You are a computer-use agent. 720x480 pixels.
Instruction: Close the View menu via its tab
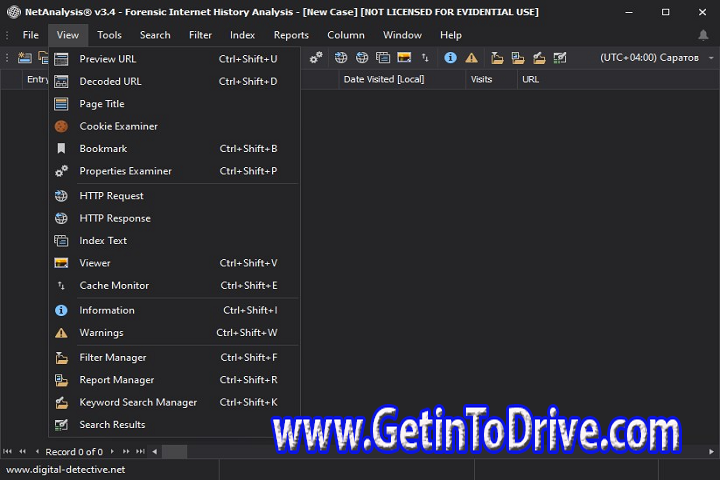pyautogui.click(x=68, y=35)
